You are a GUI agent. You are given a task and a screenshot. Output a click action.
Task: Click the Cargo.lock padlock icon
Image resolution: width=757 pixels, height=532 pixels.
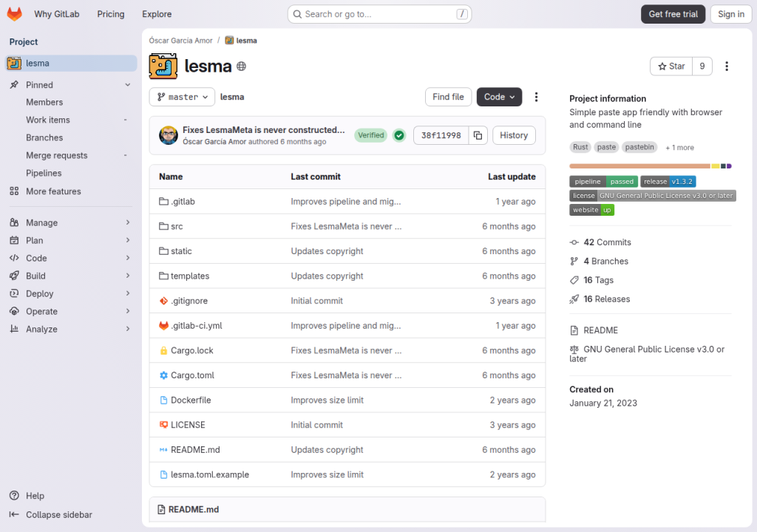(x=163, y=350)
